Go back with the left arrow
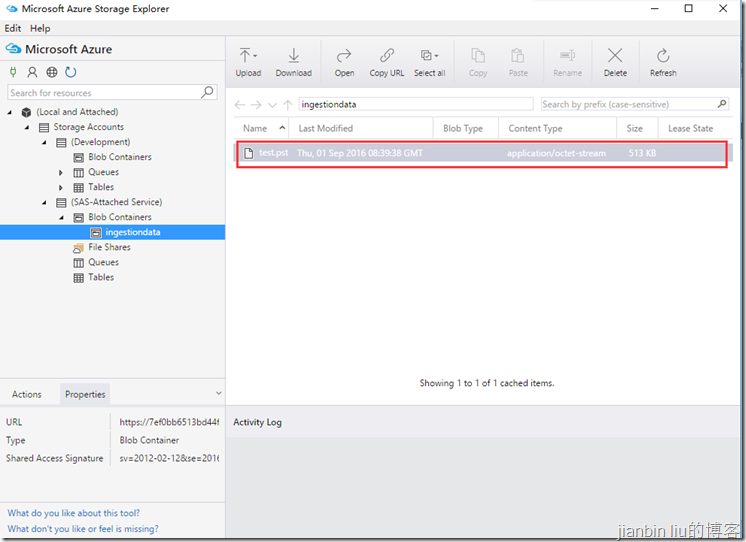Viewport: 746px width, 542px height. [240, 104]
